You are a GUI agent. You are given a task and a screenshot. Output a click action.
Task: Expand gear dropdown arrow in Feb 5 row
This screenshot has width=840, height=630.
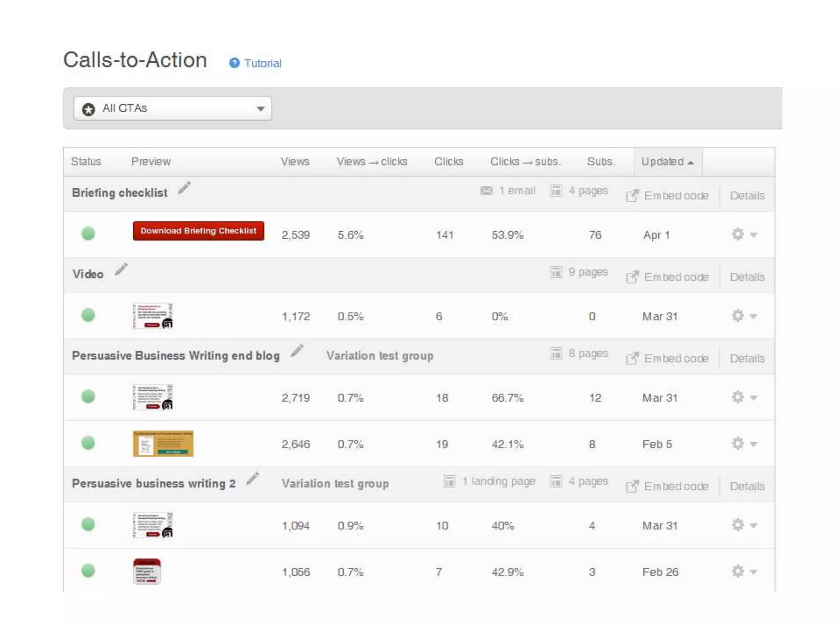[753, 444]
